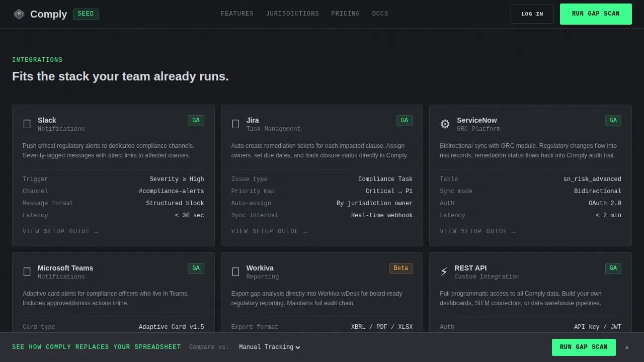Viewport: 644px width, 362px height.
Task: Click the '< 30 sec' latency value
Action: pos(190,215)
